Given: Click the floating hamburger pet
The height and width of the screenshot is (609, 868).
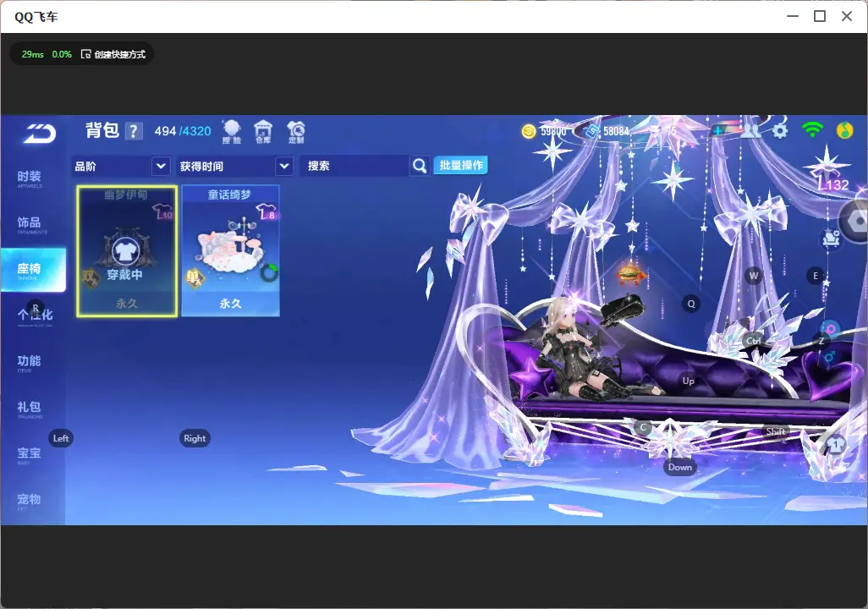Looking at the screenshot, I should coord(630,273).
